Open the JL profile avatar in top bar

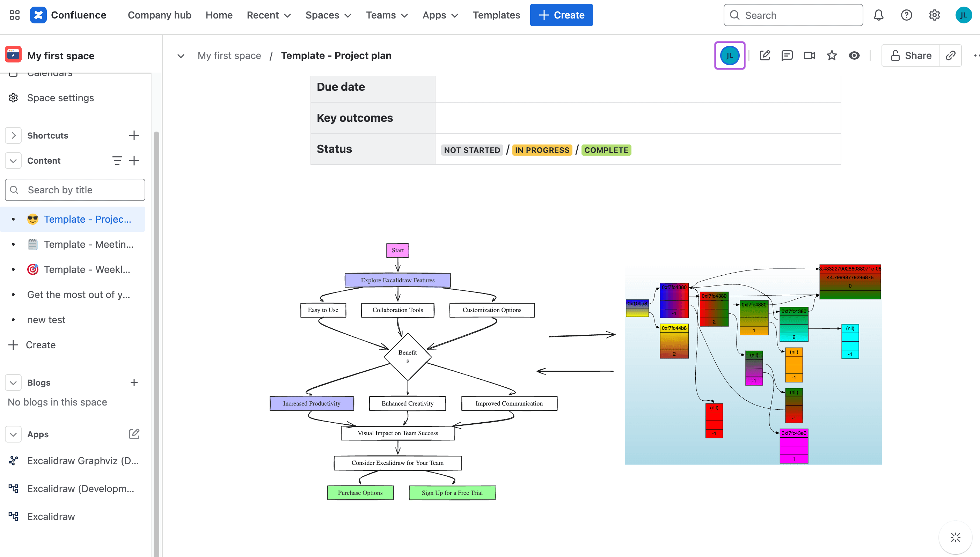point(963,15)
